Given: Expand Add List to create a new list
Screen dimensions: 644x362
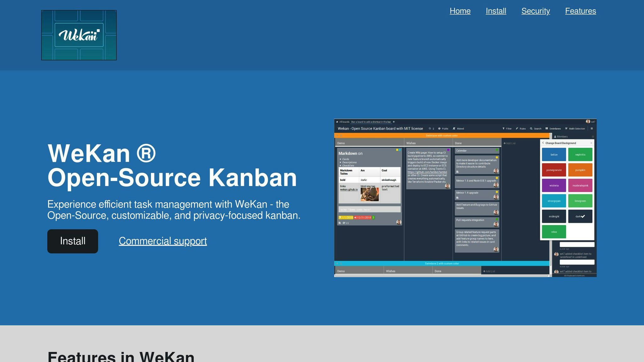Looking at the screenshot, I should point(509,143).
